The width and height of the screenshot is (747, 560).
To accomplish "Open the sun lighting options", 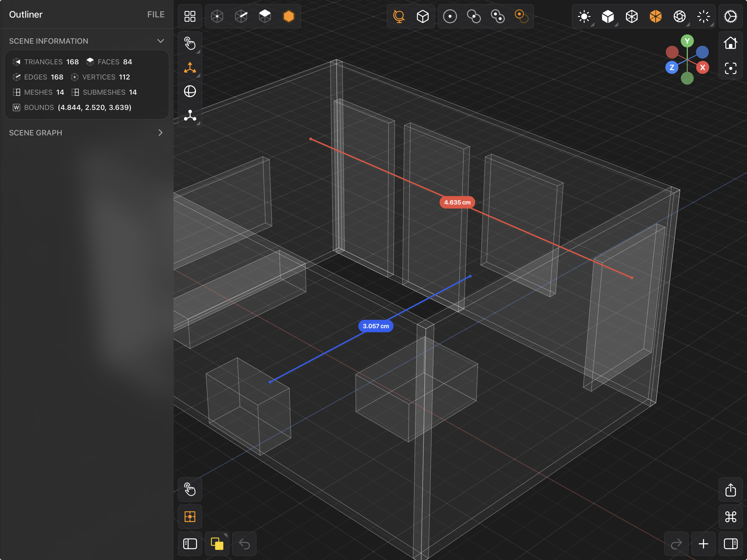I will pyautogui.click(x=584, y=16).
